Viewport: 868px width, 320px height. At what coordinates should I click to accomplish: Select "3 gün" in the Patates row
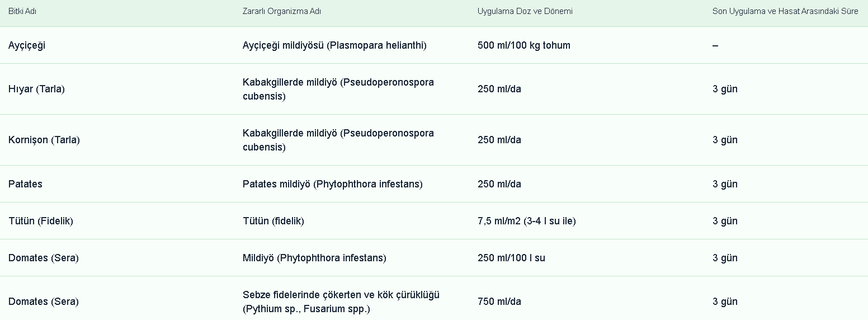point(725,184)
